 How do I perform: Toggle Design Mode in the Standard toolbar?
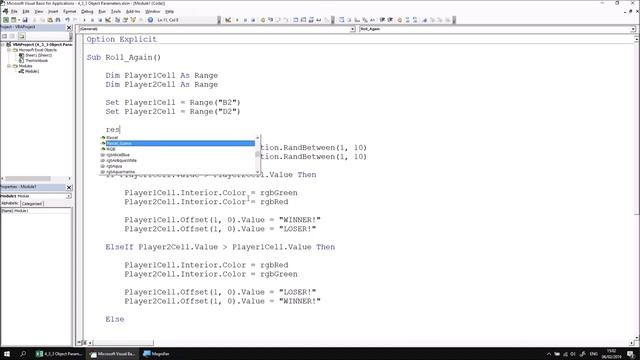[108, 20]
